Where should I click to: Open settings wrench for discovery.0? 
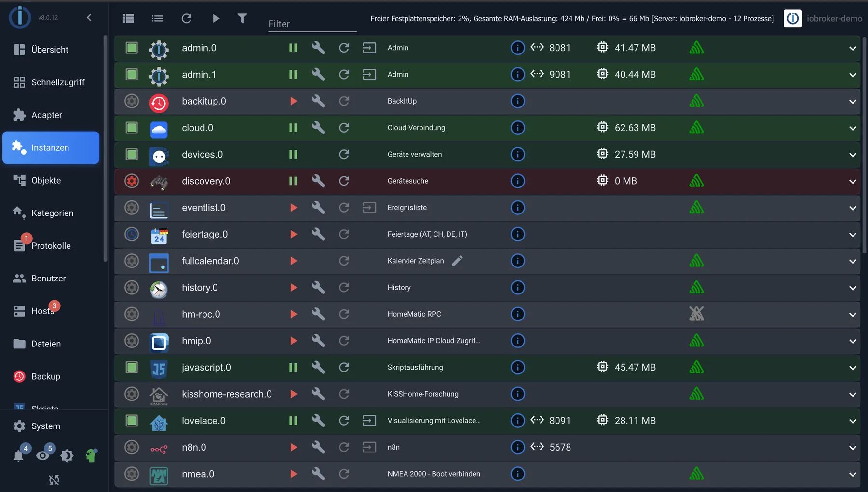(x=318, y=181)
